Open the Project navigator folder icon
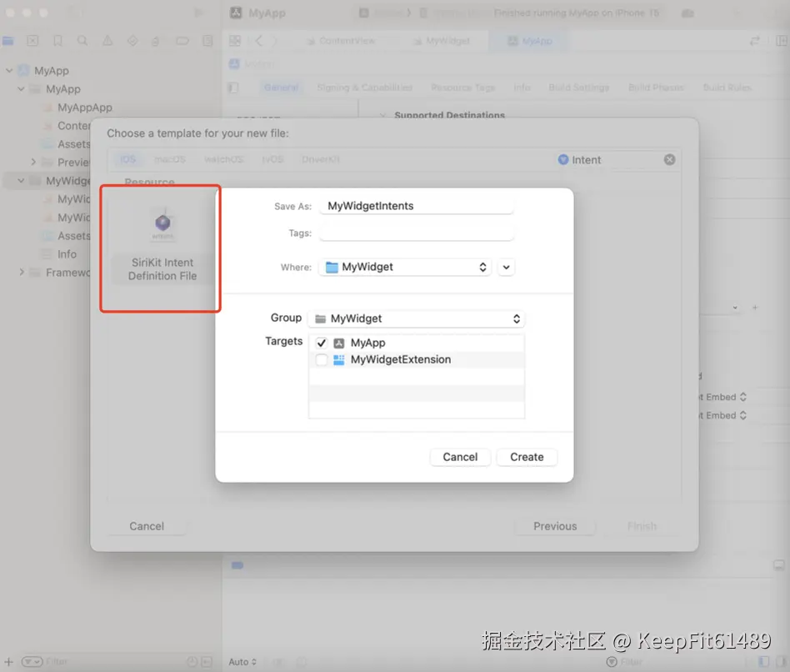 (x=8, y=41)
